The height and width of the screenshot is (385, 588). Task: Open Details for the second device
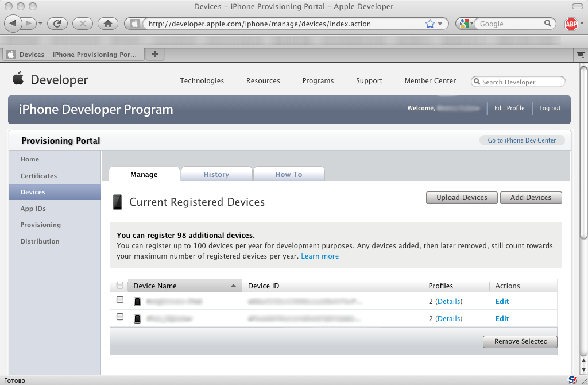click(x=449, y=318)
